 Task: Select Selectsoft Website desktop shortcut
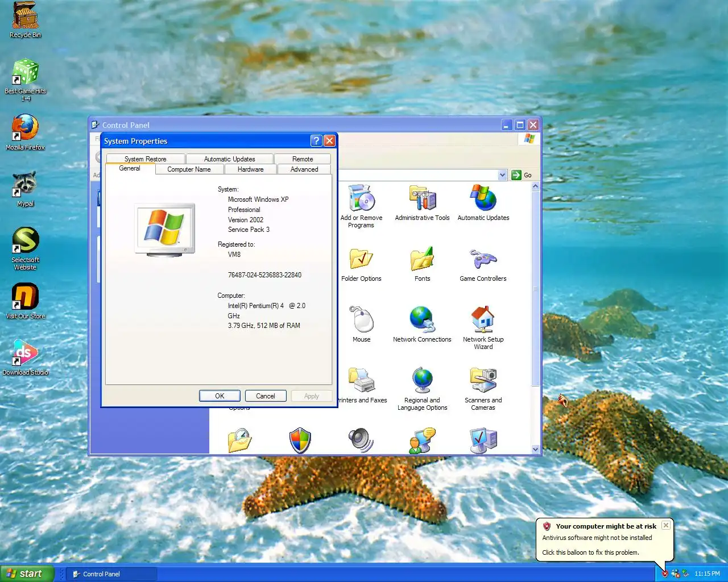click(26, 248)
